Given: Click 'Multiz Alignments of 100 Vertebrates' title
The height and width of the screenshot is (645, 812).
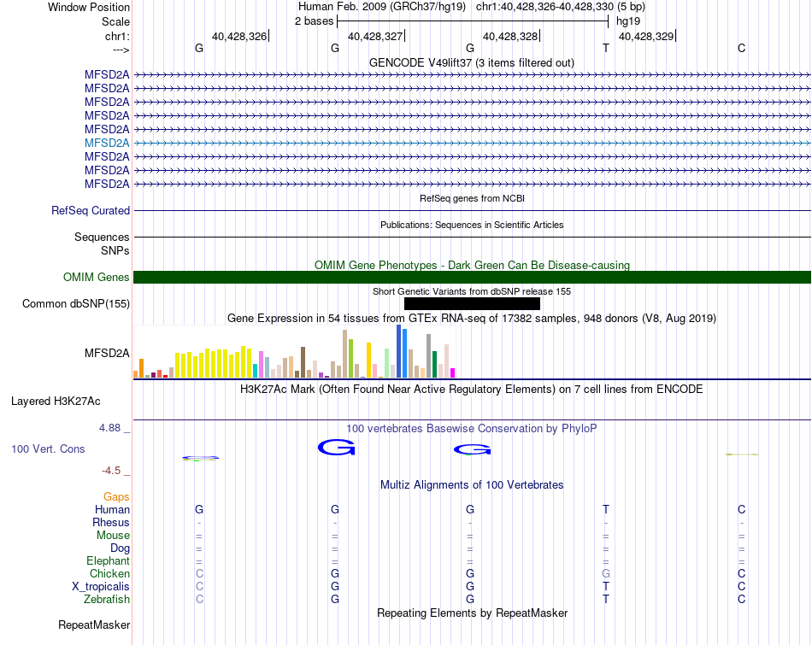Looking at the screenshot, I should pyautogui.click(x=472, y=485).
